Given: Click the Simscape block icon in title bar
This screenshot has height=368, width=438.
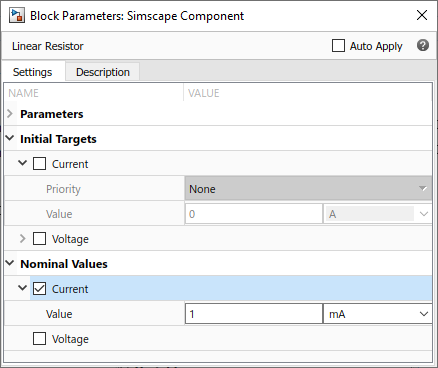Looking at the screenshot, I should click(17, 16).
